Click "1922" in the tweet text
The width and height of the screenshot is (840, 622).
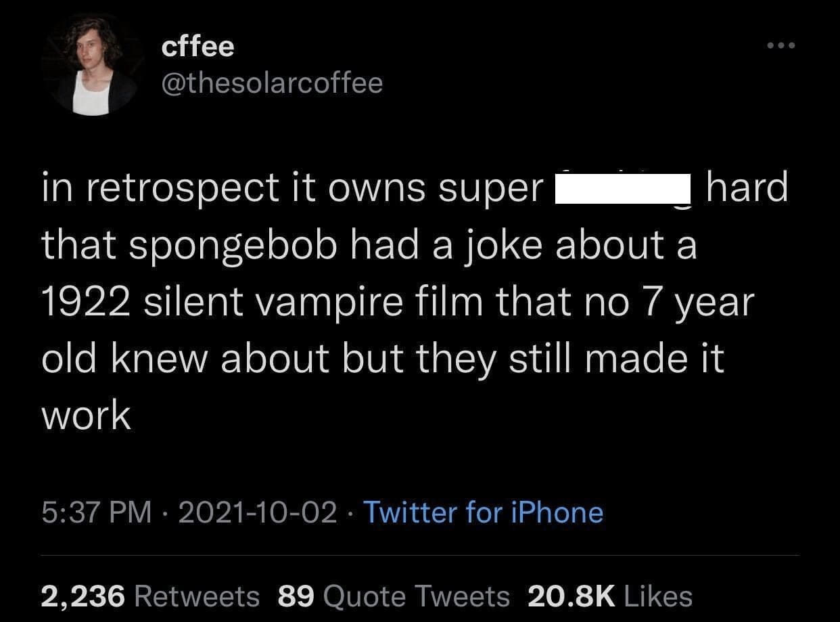point(86,303)
